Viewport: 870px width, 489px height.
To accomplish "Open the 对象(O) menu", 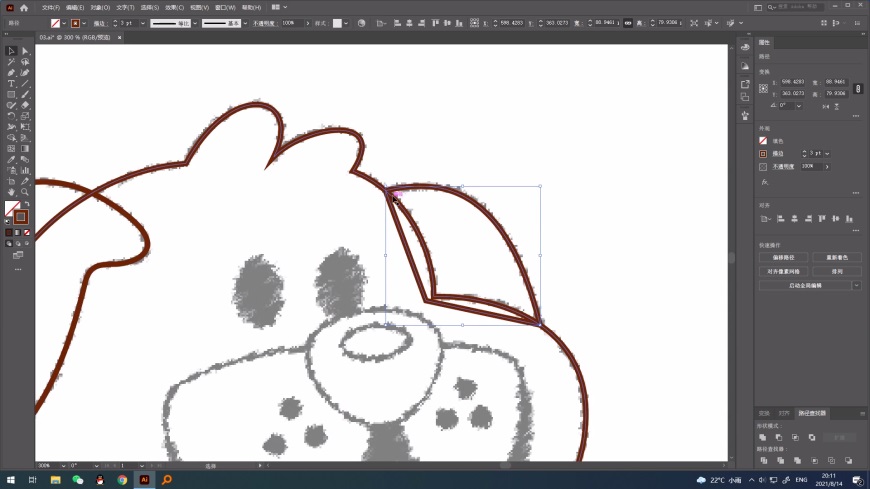I will [x=100, y=7].
